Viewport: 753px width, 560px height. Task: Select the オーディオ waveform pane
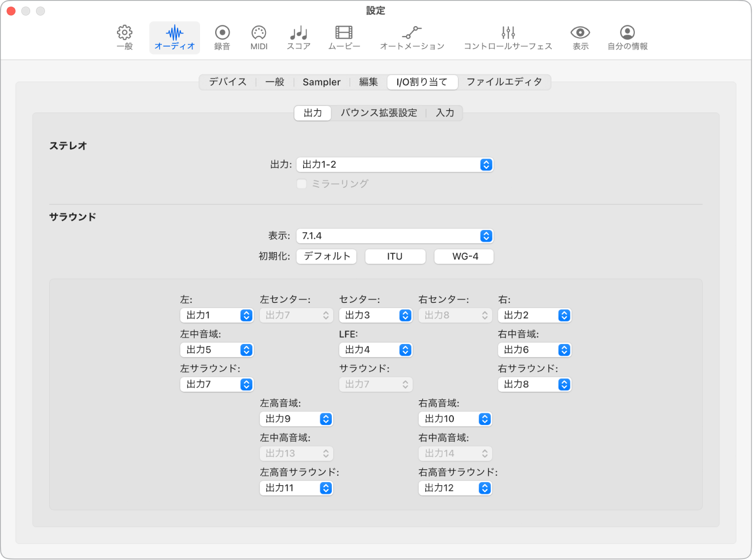pyautogui.click(x=174, y=38)
